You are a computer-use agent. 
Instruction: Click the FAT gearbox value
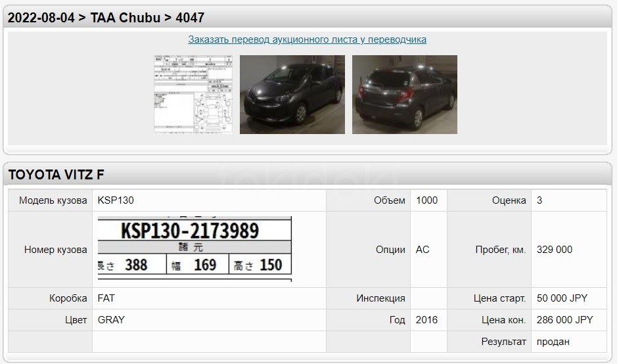point(106,298)
